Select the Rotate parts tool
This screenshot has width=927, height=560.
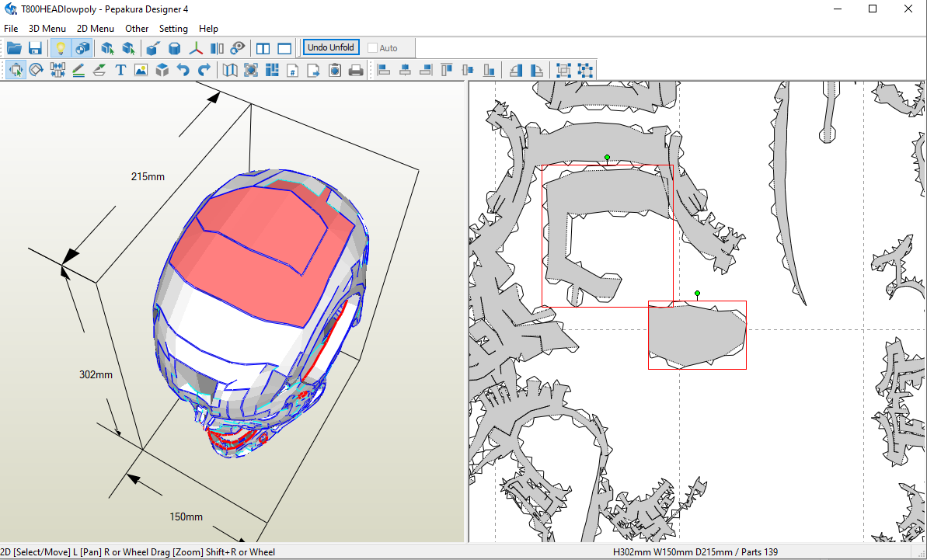click(36, 70)
